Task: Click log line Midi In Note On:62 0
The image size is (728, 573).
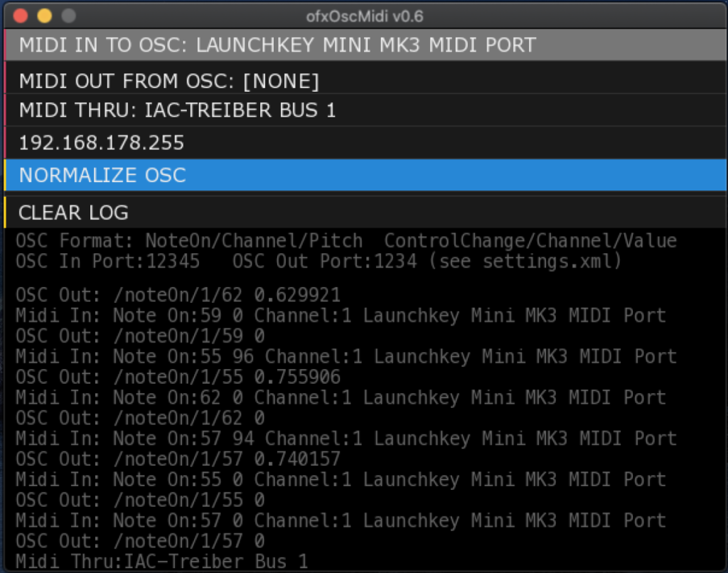Action: click(x=341, y=397)
